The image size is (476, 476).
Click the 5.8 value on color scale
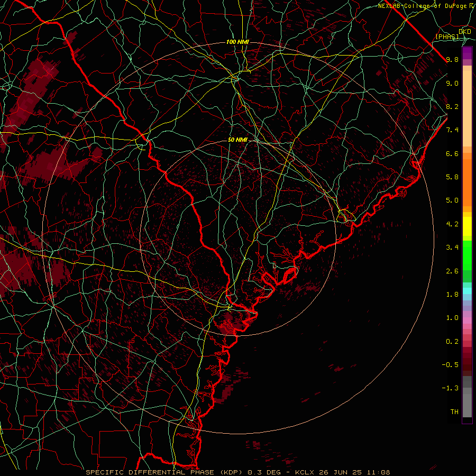[x=452, y=177]
